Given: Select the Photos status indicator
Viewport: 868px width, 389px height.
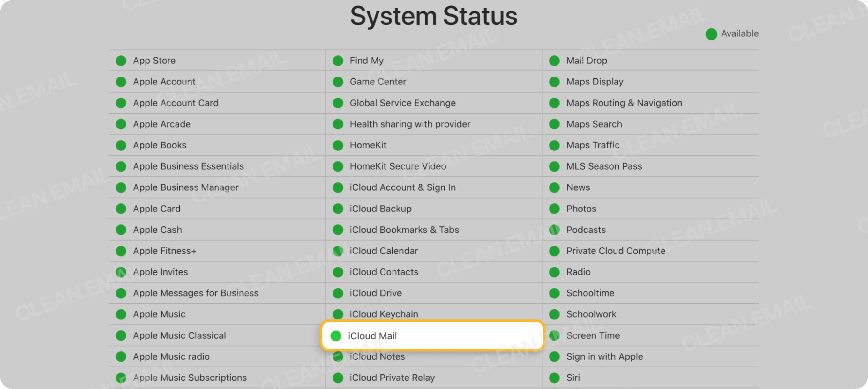Looking at the screenshot, I should (554, 209).
